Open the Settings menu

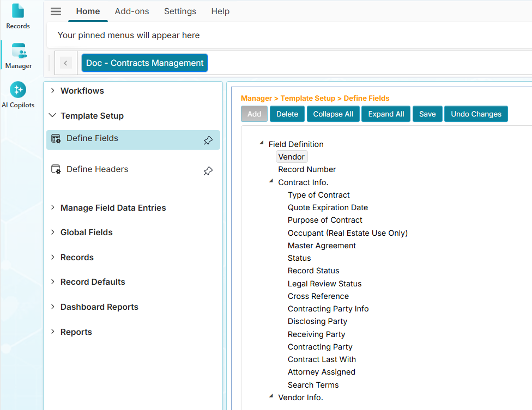click(x=180, y=11)
